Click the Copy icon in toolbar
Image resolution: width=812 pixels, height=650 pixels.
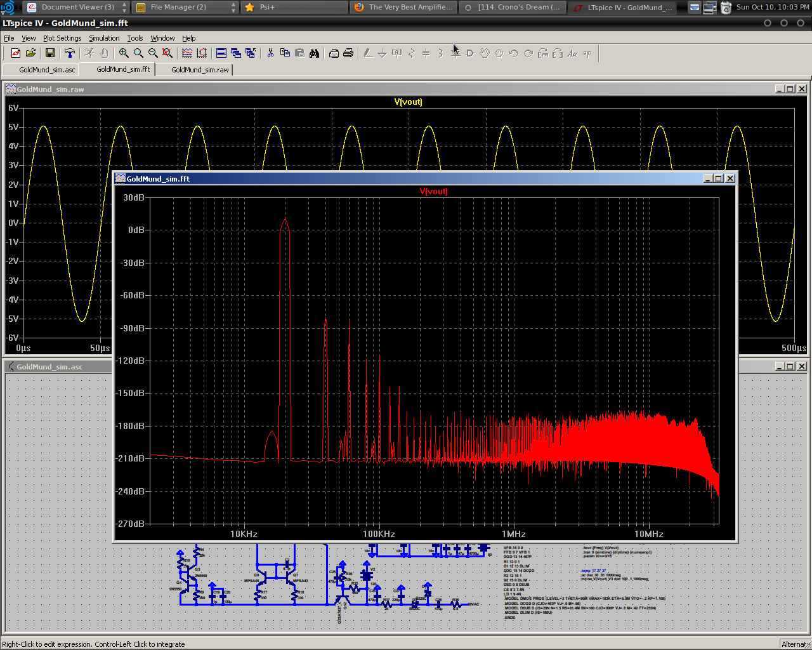click(x=285, y=53)
